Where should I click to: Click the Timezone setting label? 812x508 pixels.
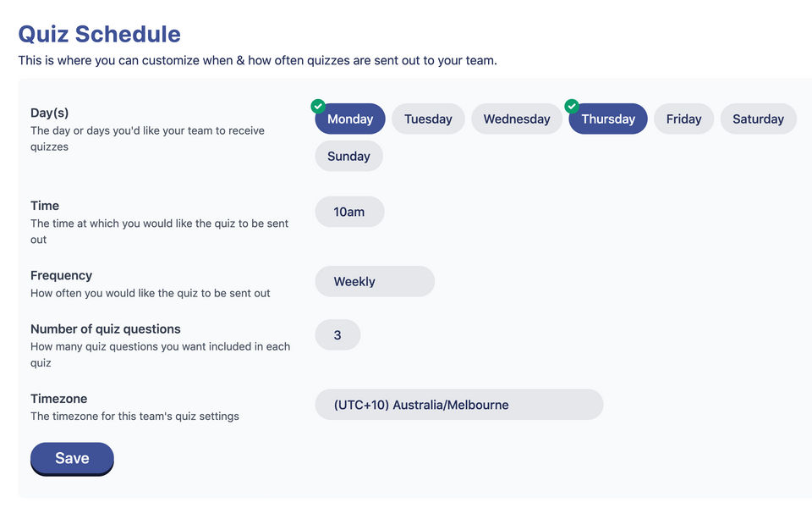(58, 399)
